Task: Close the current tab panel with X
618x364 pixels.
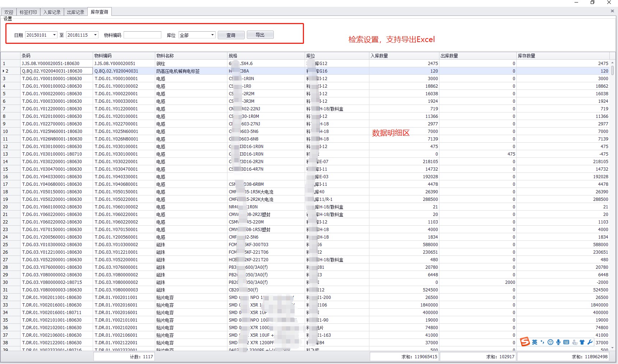Action: (x=612, y=11)
